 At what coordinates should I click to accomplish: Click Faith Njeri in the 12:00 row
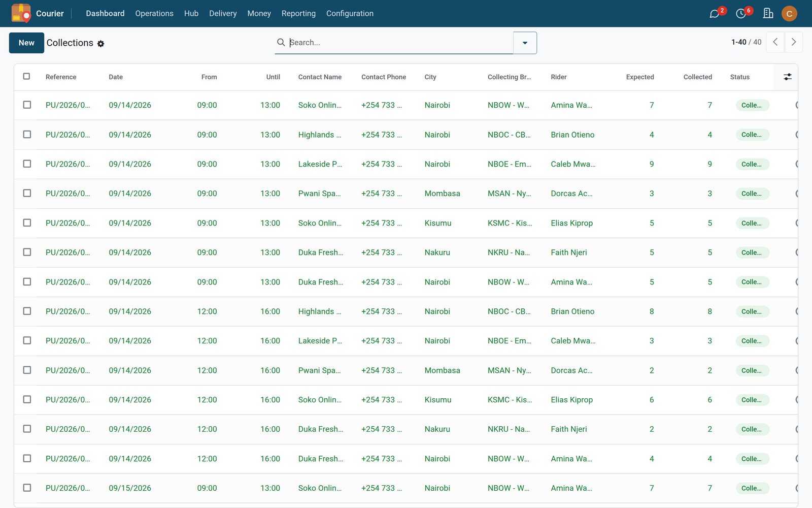coord(569,429)
